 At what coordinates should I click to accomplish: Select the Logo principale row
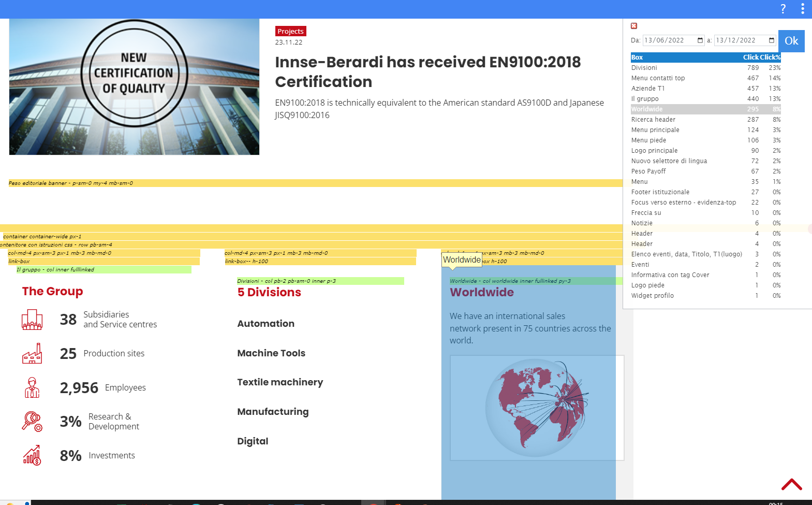[x=706, y=151]
